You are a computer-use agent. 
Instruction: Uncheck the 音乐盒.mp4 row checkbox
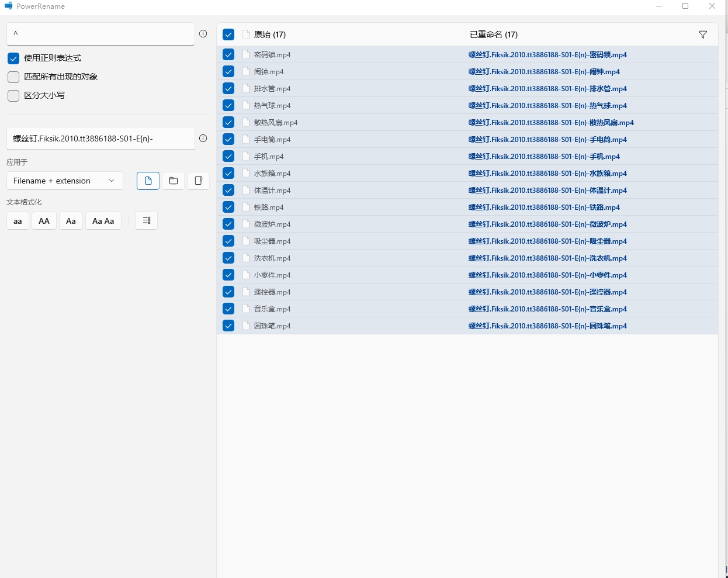228,309
